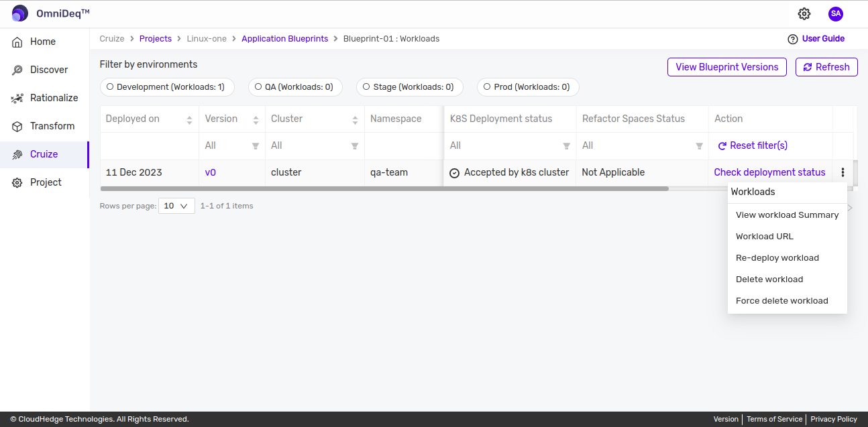Open Project from the sidebar
This screenshot has height=427, width=868.
pyautogui.click(x=44, y=182)
